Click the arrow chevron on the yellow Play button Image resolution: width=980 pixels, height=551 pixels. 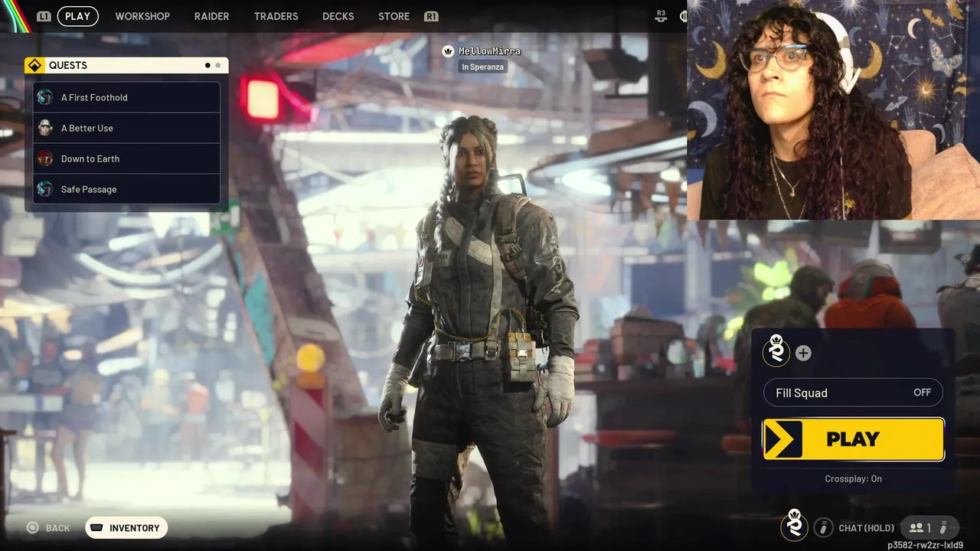783,439
